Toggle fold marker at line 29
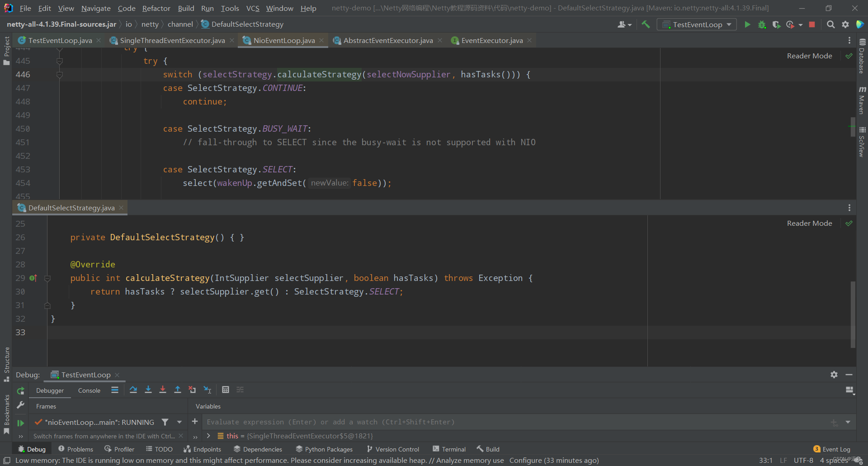 (x=47, y=278)
